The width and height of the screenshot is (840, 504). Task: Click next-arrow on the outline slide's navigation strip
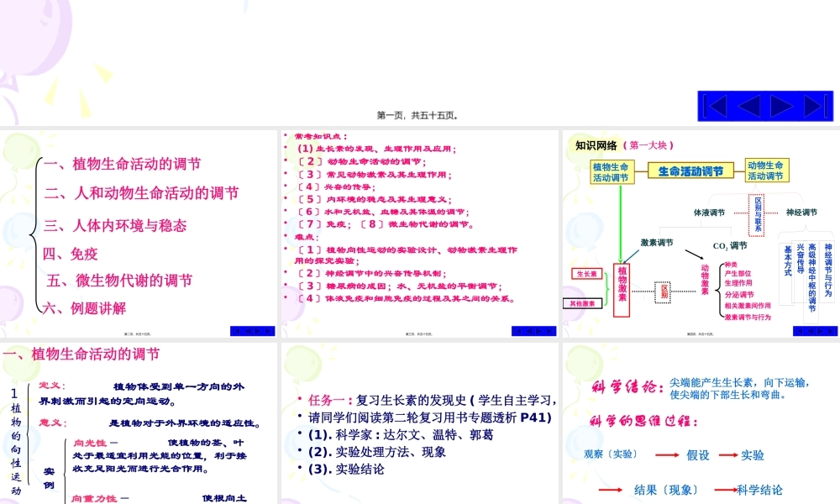tap(258, 333)
